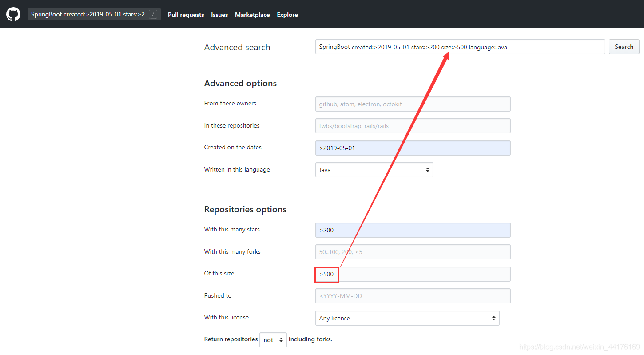
Task: Click the Advanced search heading text
Action: coord(237,47)
